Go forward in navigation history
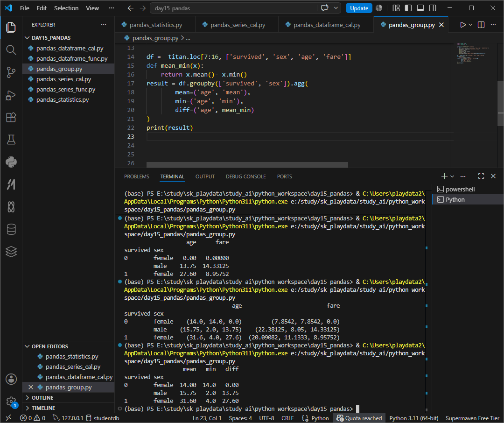504x423 pixels. (x=143, y=8)
